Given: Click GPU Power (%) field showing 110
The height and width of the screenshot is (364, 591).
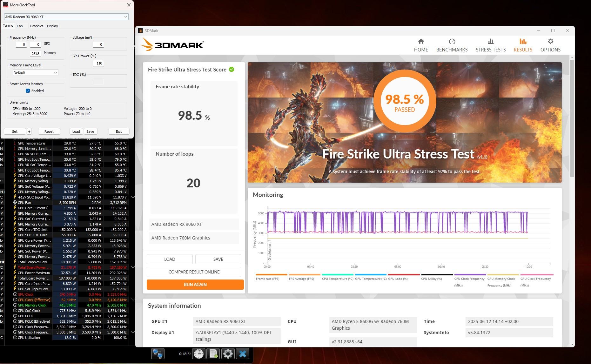Looking at the screenshot, I should pyautogui.click(x=98, y=63).
